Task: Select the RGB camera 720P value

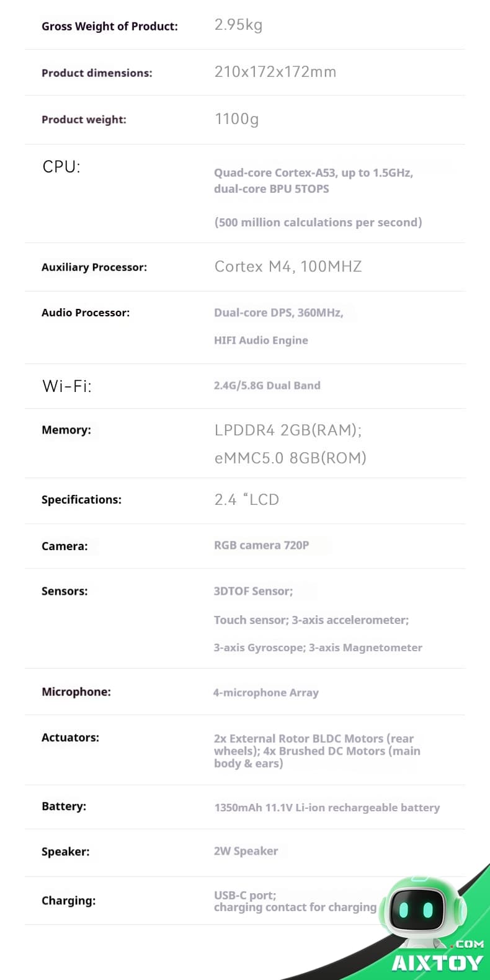Action: (x=262, y=545)
